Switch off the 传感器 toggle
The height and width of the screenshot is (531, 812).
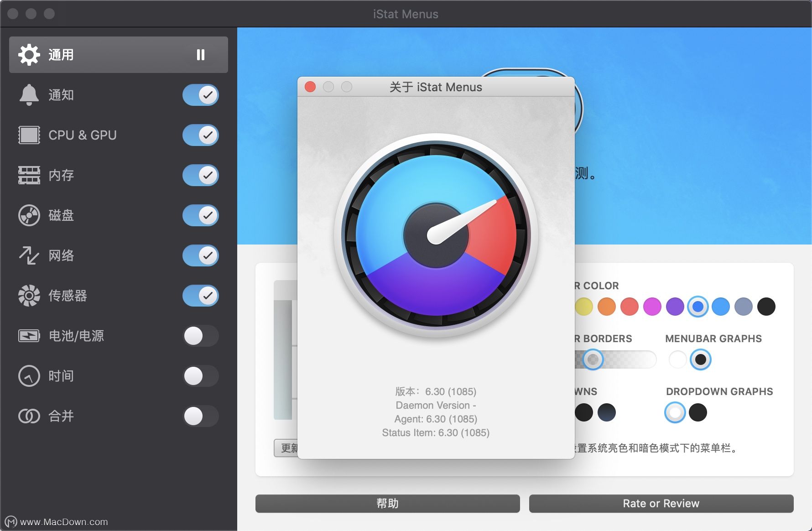201,296
